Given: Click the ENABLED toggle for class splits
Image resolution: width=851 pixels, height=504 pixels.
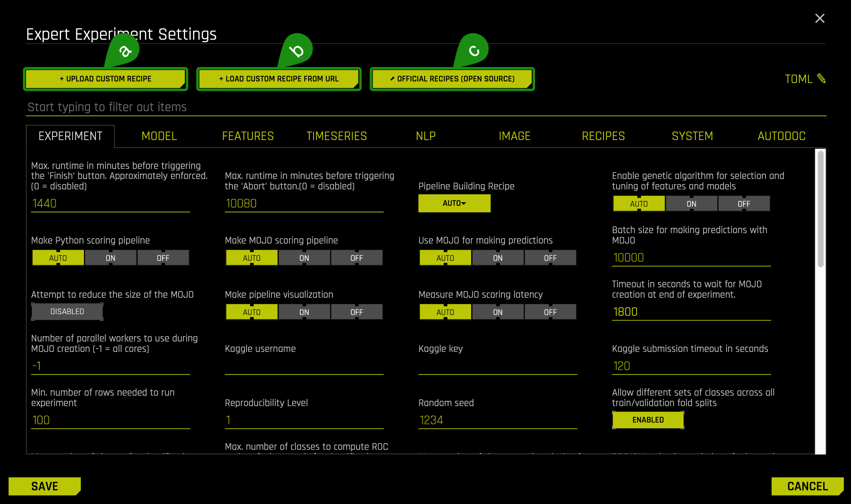Looking at the screenshot, I should [x=648, y=420].
